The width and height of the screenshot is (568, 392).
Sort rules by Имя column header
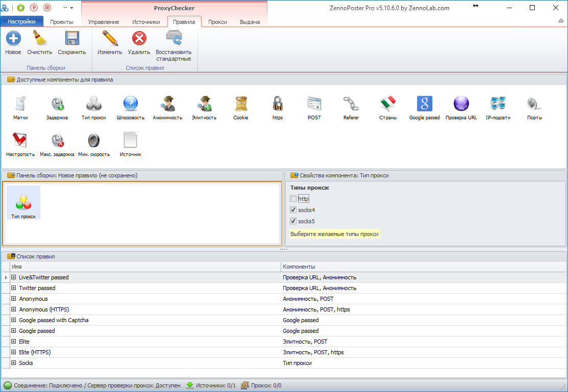click(x=145, y=267)
